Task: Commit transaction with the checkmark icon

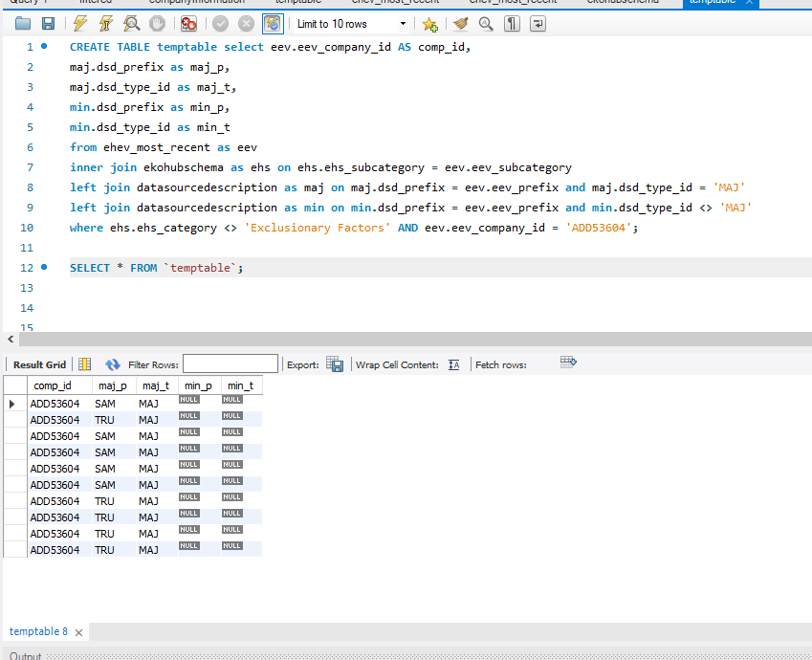Action: point(221,23)
